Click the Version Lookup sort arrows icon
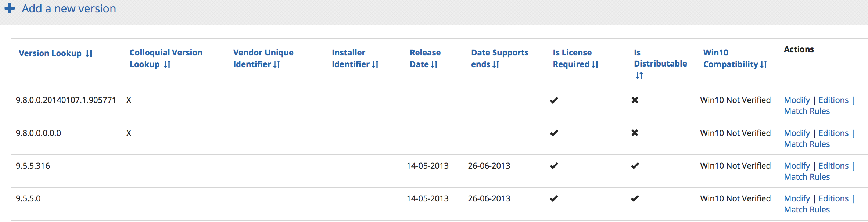 [89, 54]
